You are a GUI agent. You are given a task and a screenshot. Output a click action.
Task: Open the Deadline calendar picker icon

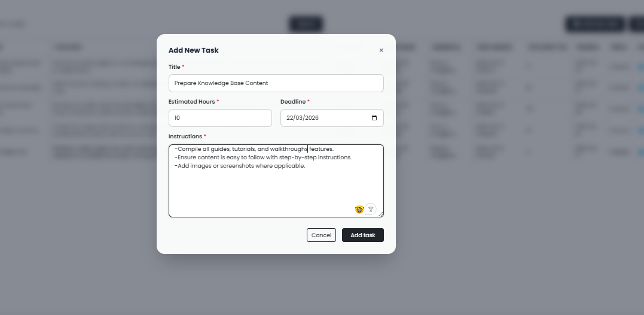point(374,118)
